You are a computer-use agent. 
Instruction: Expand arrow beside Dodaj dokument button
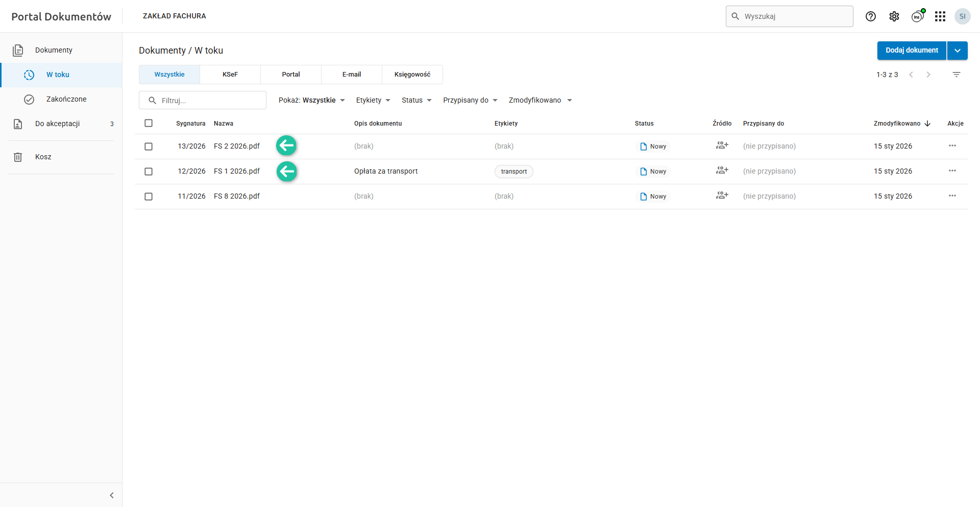(958, 51)
